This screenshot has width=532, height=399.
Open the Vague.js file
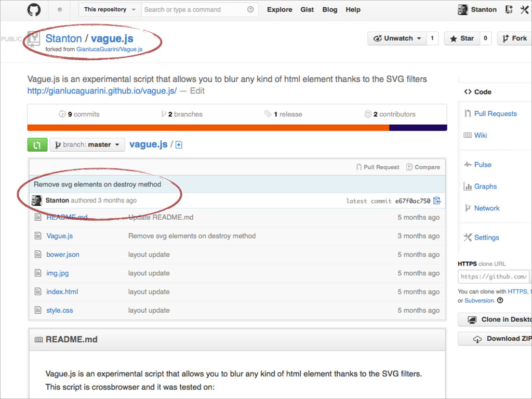coord(60,236)
